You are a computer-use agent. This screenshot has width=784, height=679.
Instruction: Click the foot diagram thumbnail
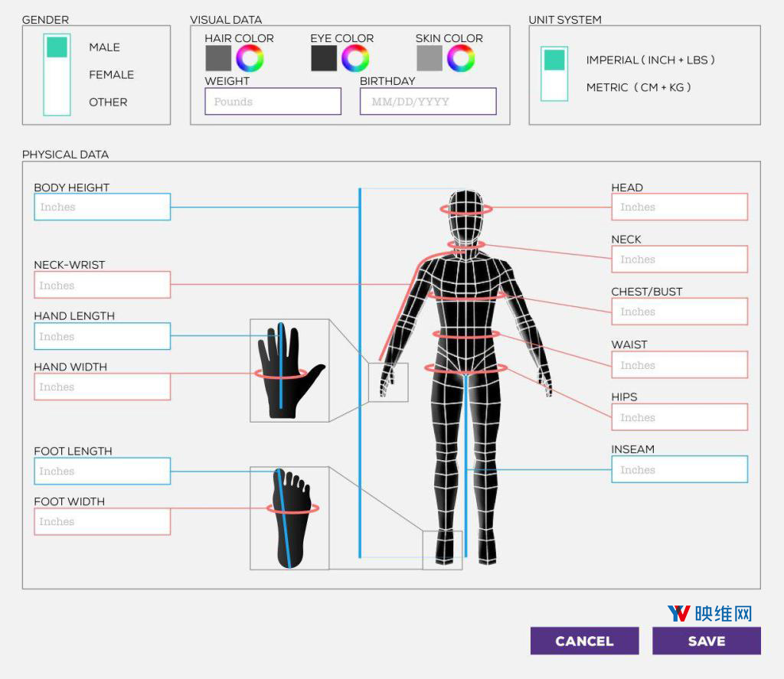coord(289,518)
